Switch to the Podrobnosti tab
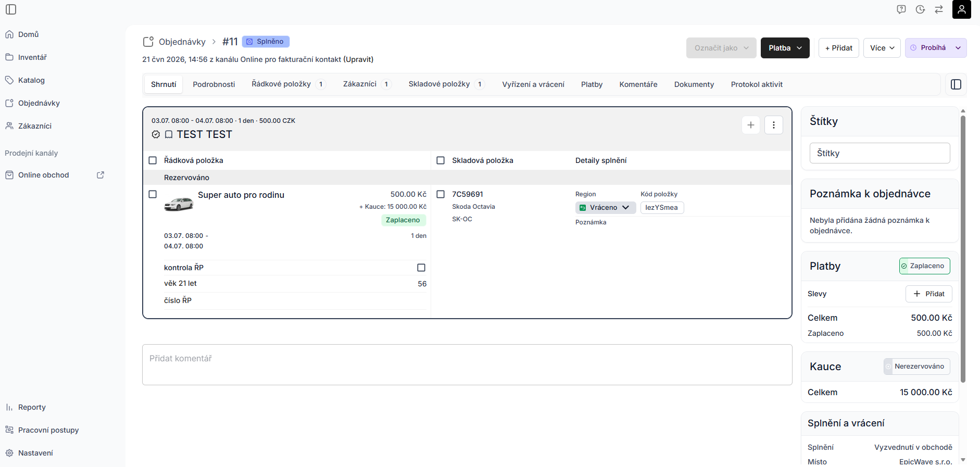Viewport: 980px width, 467px height. (214, 84)
